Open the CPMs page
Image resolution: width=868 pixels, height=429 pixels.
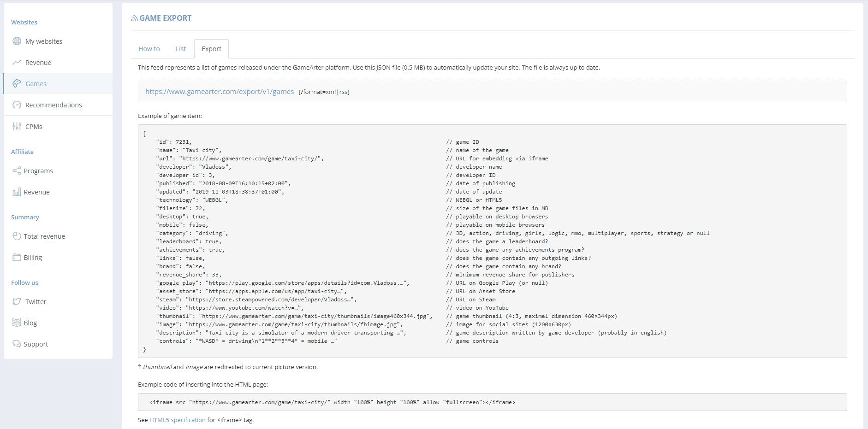34,126
